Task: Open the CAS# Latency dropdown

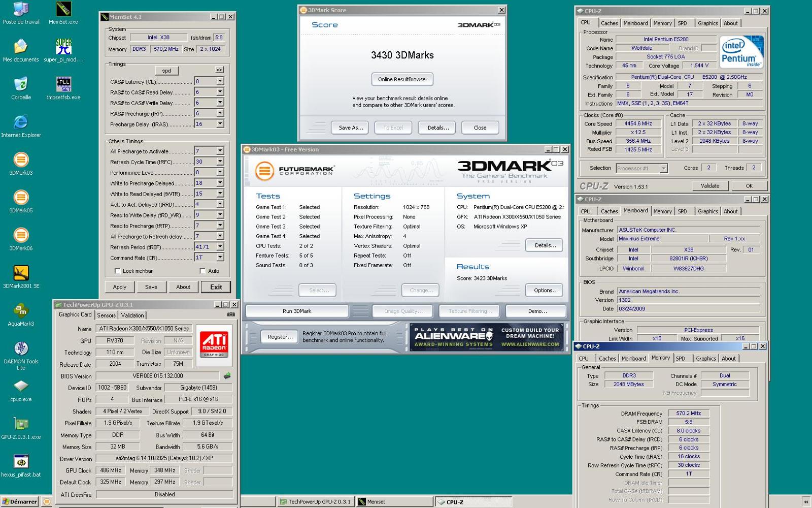Action: pos(220,81)
